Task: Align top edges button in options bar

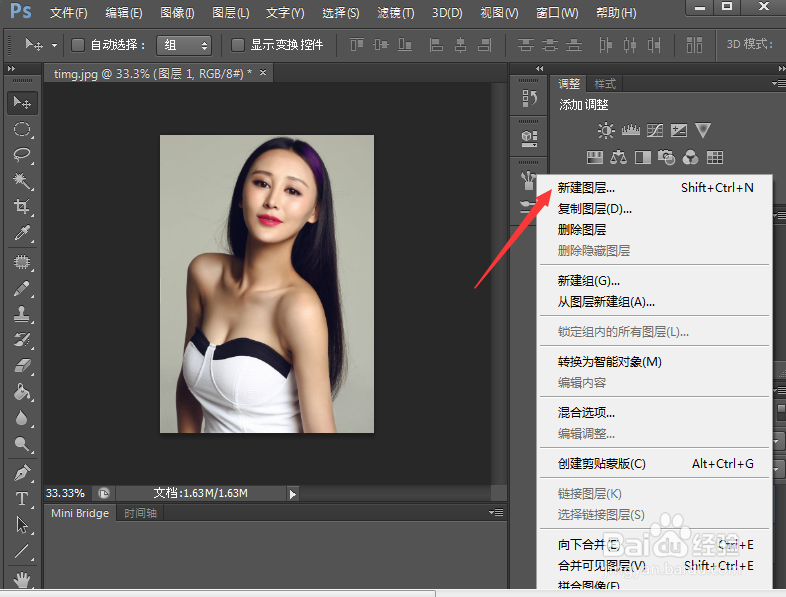Action: tap(356, 45)
